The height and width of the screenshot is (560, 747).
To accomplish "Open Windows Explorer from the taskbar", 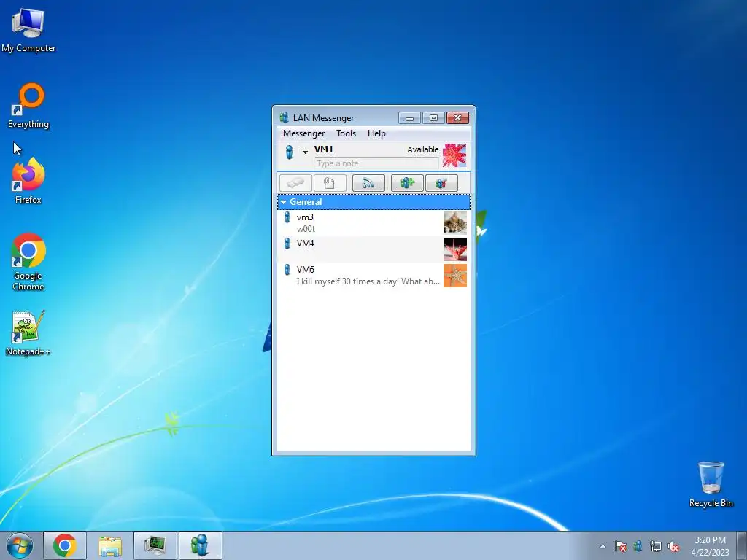I will point(110,545).
